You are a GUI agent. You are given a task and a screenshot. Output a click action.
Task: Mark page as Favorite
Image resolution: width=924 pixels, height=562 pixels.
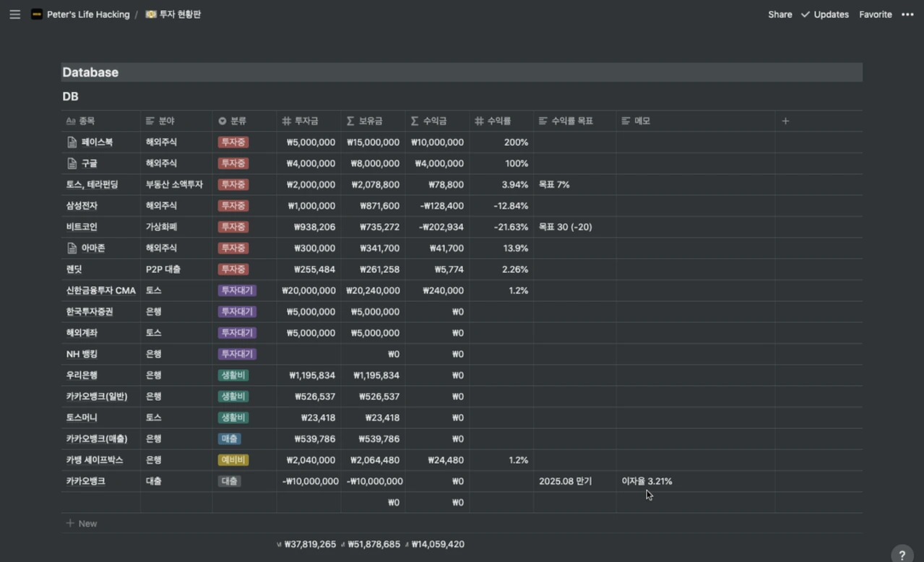point(875,14)
